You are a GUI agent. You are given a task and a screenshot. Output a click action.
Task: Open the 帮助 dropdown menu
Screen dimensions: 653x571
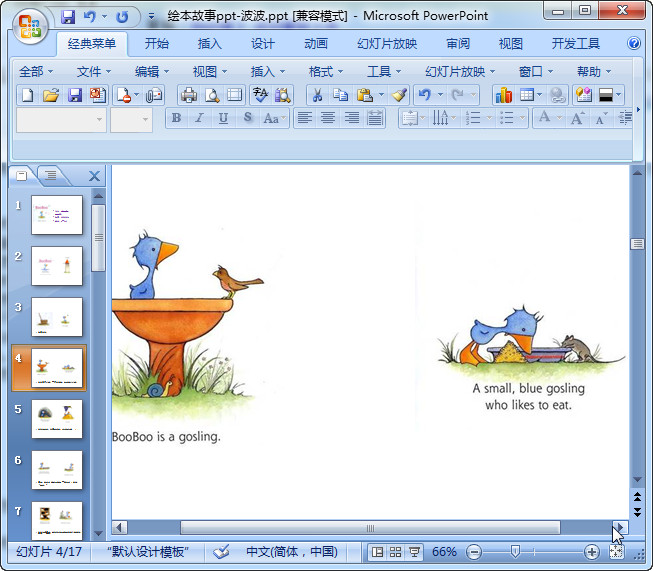click(593, 72)
